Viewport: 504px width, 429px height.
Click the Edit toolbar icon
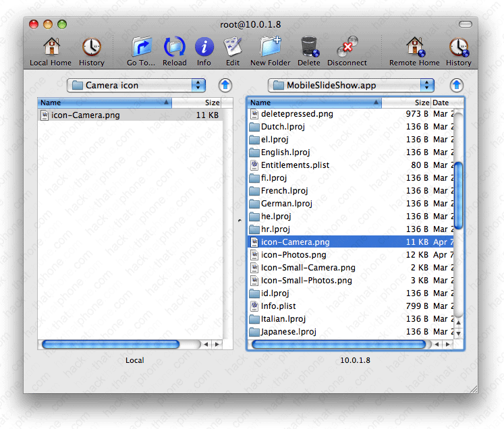click(233, 47)
